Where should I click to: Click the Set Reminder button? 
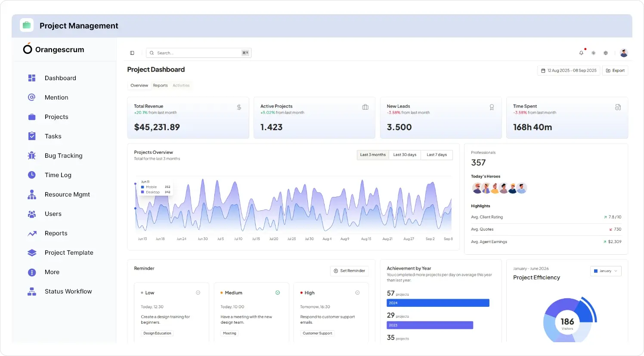tap(349, 271)
